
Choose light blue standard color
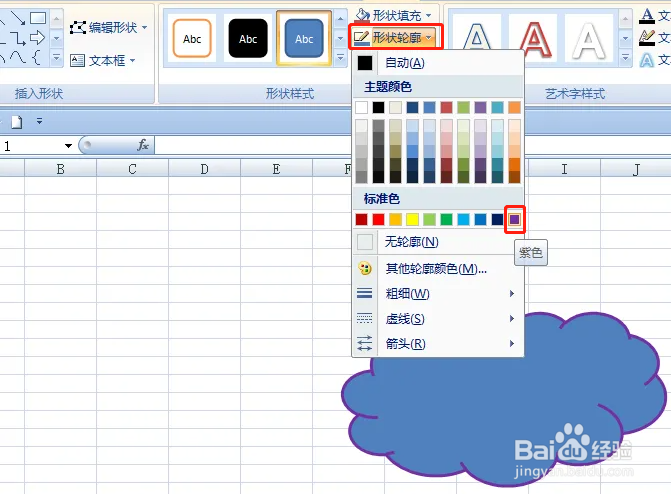click(x=463, y=220)
